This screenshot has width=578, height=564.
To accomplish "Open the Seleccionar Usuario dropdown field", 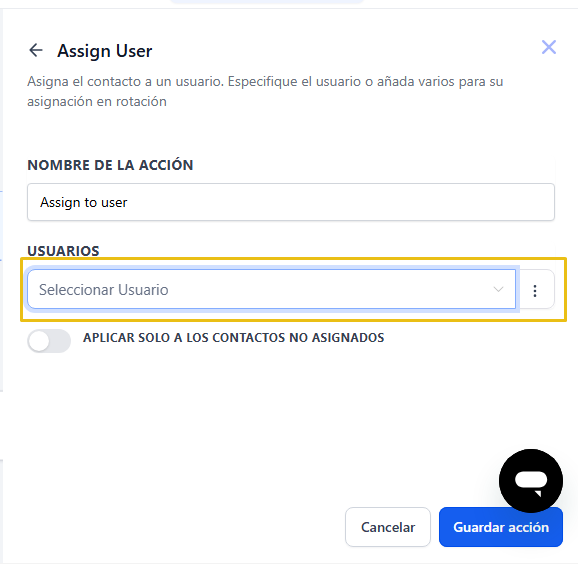I will tap(271, 289).
